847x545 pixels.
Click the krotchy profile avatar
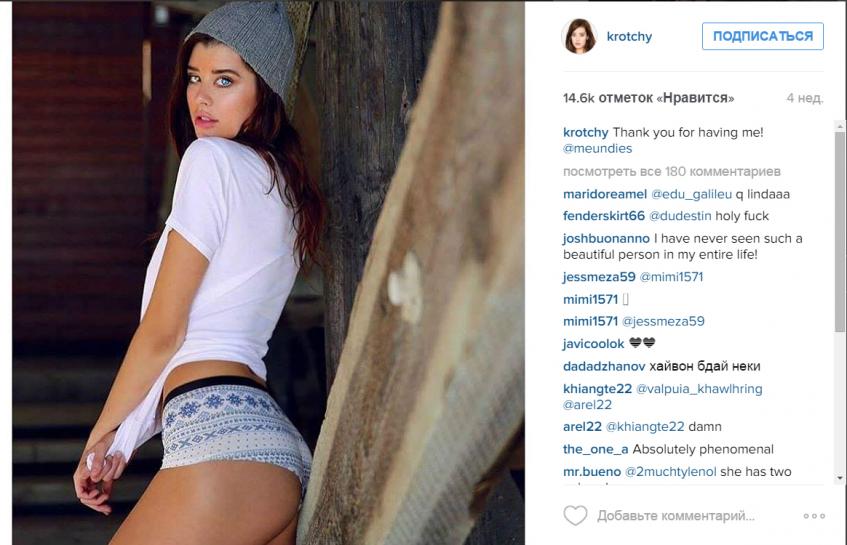click(x=580, y=36)
